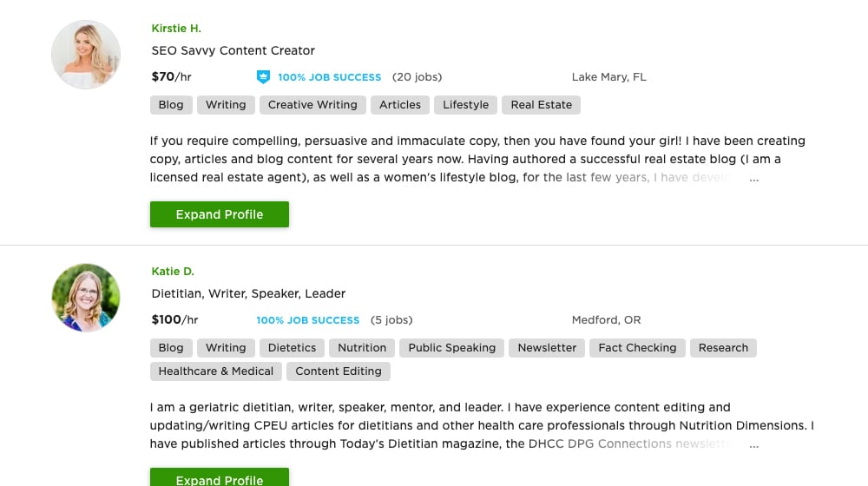868x486 pixels.
Task: Click the top rated shield badge icon
Action: click(263, 77)
